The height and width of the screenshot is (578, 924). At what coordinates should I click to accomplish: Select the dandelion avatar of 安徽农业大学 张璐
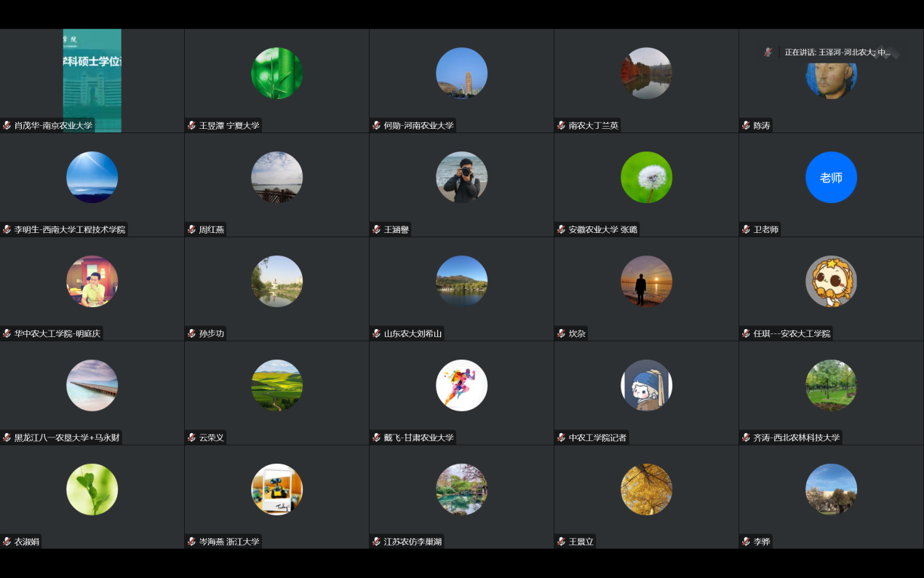click(x=646, y=177)
